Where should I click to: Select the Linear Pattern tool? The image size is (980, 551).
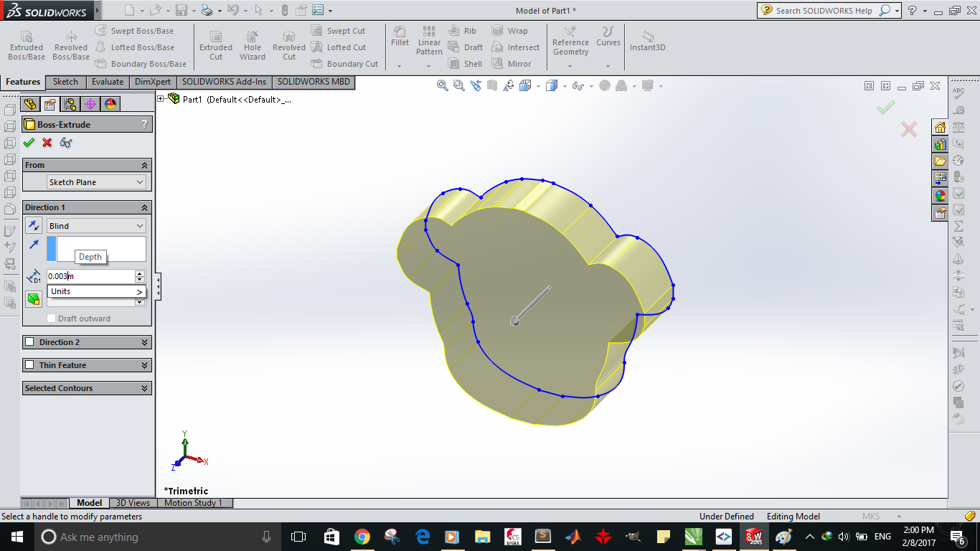tap(429, 41)
